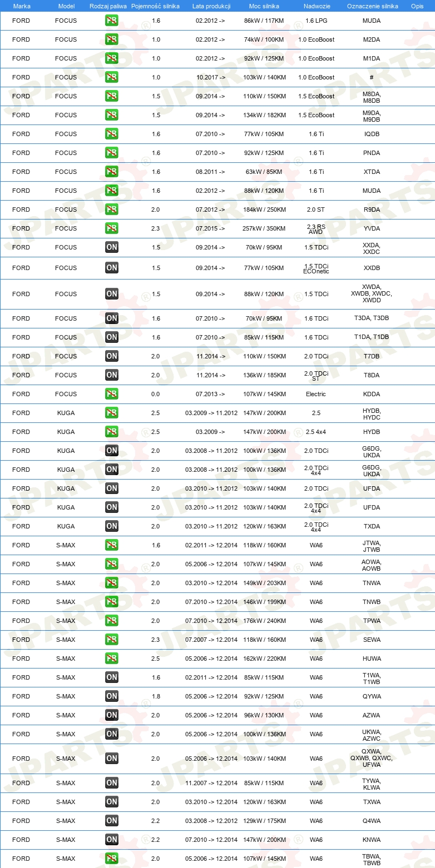The image size is (435, 868).
Task: Click the YVDA engine code cell
Action: click(372, 228)
